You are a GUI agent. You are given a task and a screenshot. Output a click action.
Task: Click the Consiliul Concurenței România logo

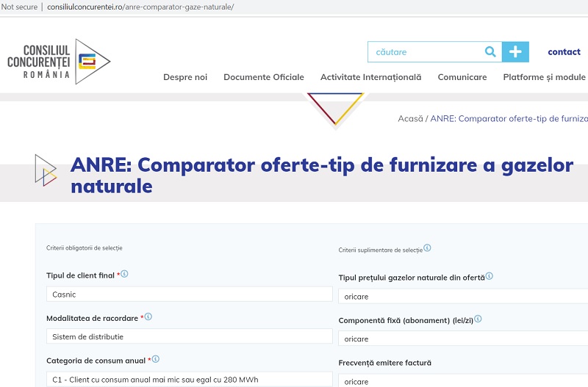tap(59, 62)
